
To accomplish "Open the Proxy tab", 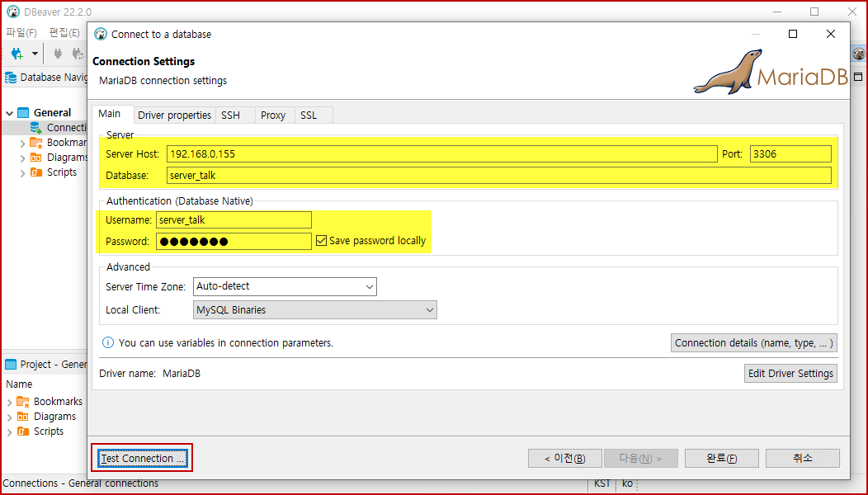I will tap(273, 115).
